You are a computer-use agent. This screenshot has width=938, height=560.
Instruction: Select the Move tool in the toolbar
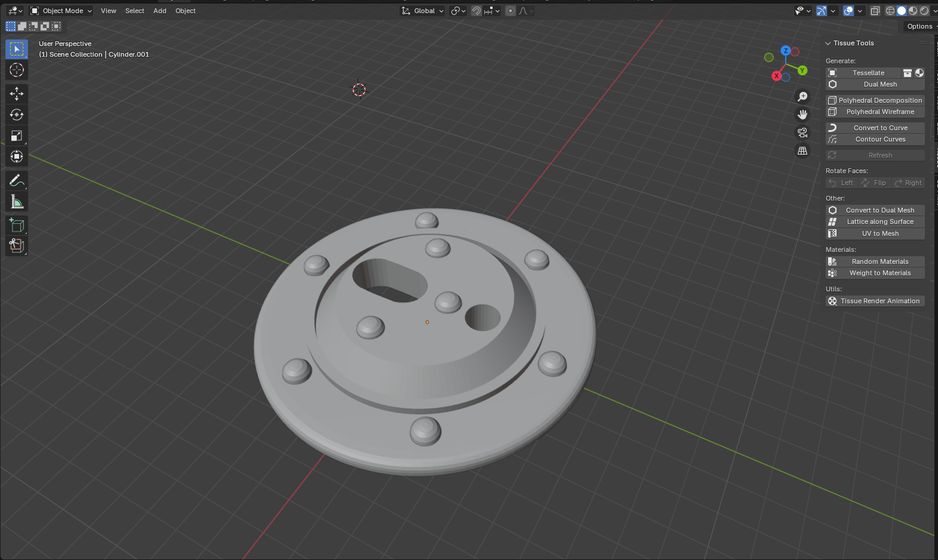pyautogui.click(x=16, y=93)
